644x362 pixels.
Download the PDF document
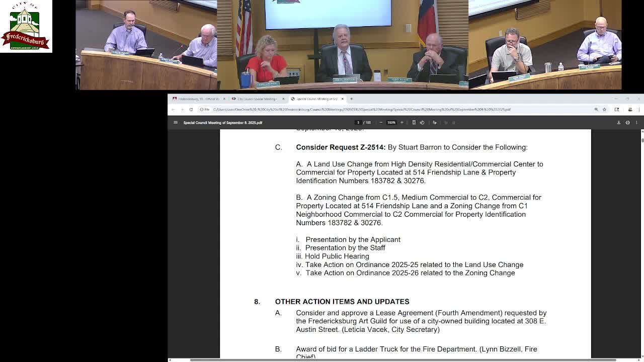coord(619,122)
